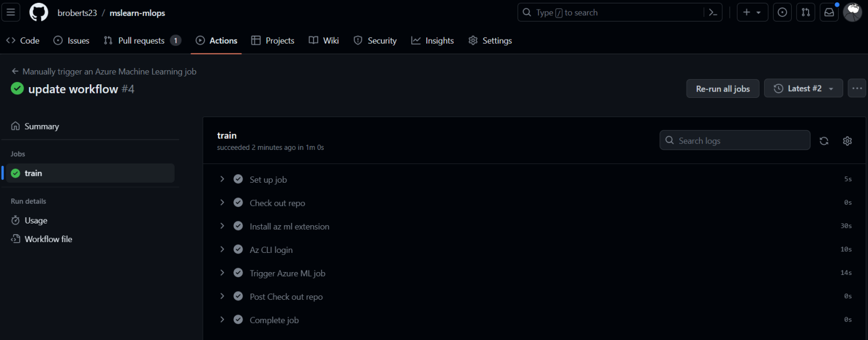Open the create new dropdown in header
Screen dimensions: 868x340
pyautogui.click(x=752, y=12)
